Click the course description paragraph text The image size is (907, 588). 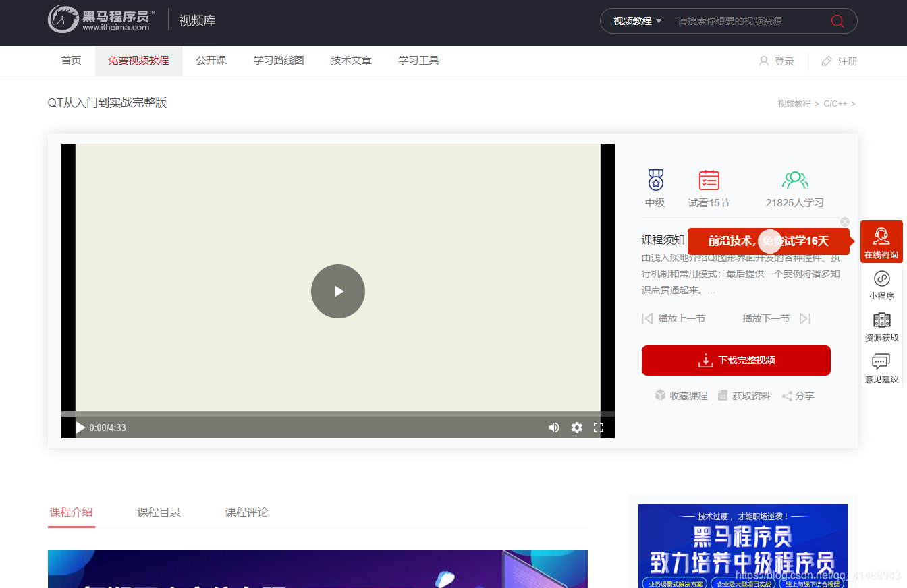(741, 274)
